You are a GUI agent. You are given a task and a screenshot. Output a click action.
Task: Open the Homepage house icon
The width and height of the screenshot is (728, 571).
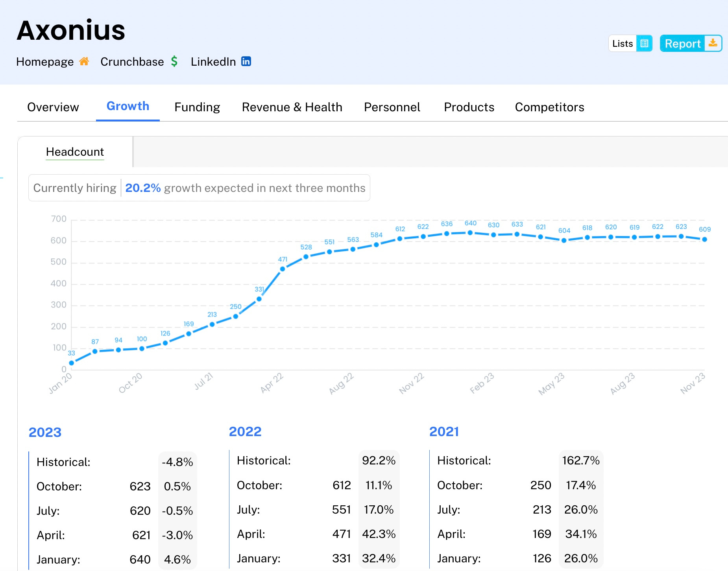(84, 61)
